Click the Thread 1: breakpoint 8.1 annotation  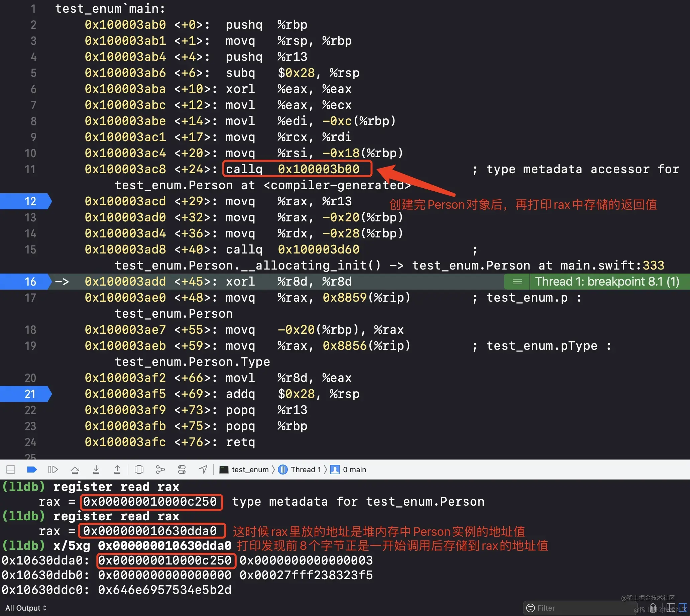click(607, 282)
